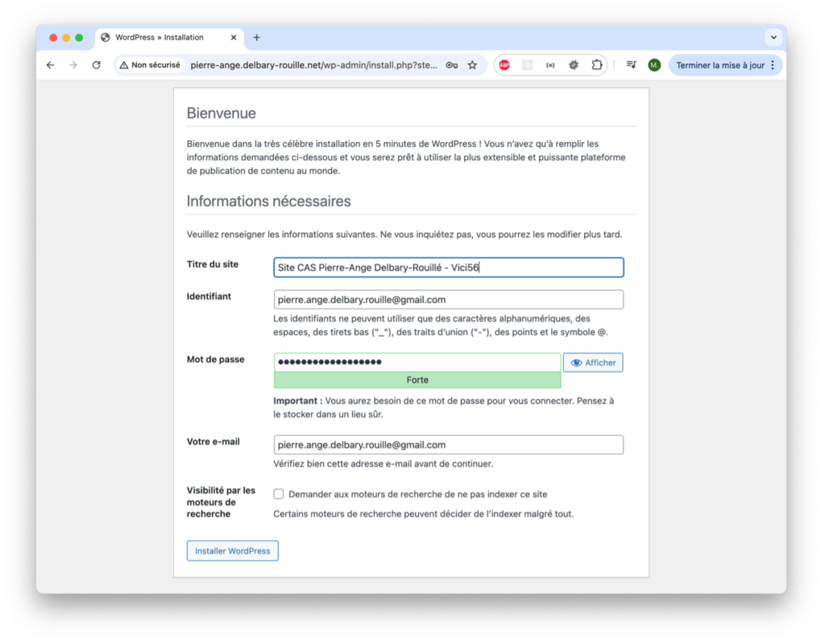Click the Demander aux moteurs de recherche text

click(x=418, y=494)
